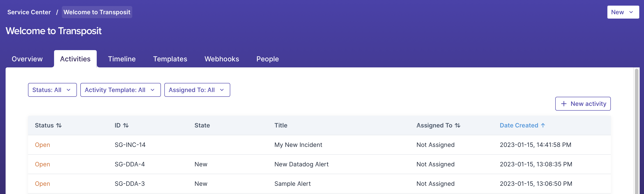This screenshot has width=644, height=194.
Task: Select the Webhooks tab
Action: point(222,59)
